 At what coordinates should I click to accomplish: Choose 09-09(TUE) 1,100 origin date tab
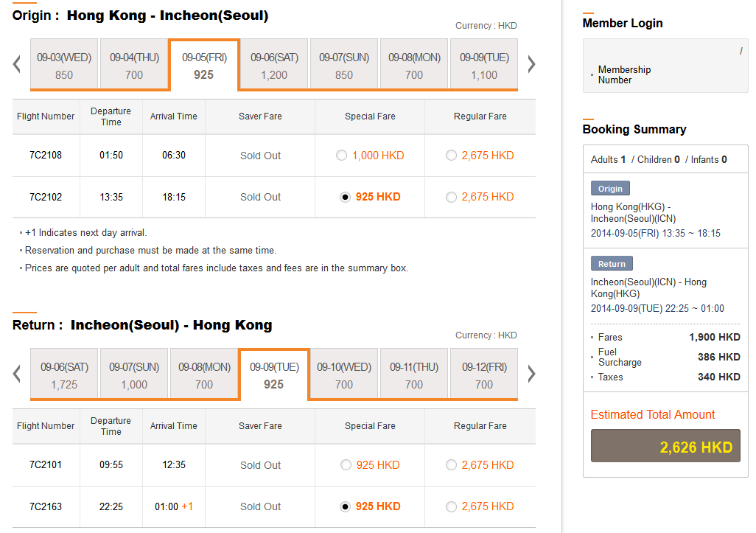pyautogui.click(x=484, y=65)
